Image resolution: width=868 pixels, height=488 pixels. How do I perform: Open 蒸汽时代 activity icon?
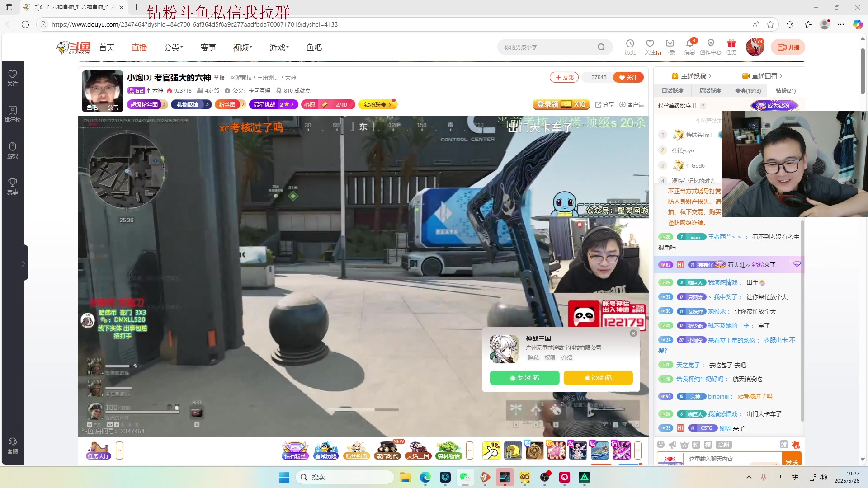point(387,450)
